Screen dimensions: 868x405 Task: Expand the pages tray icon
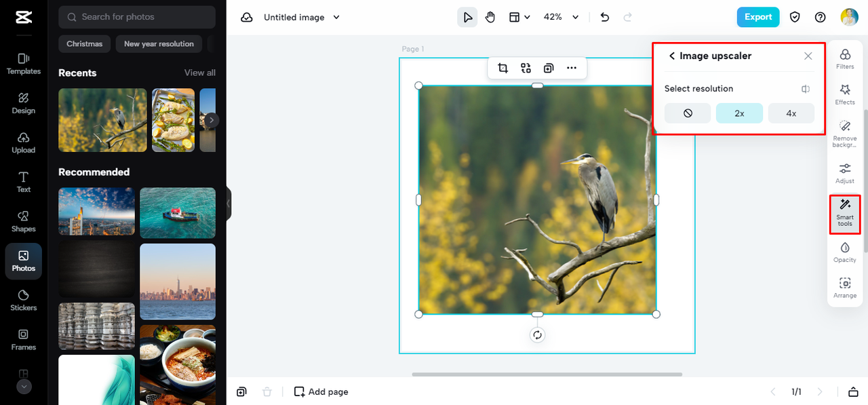(853, 391)
